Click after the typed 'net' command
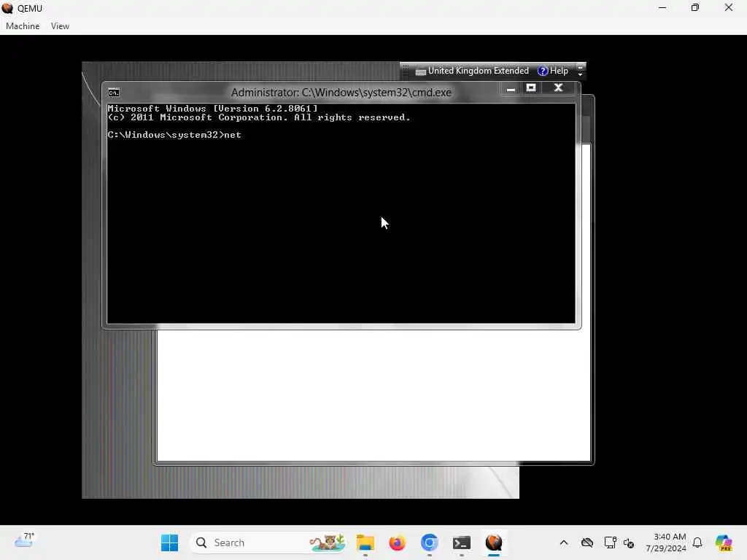The image size is (747, 560). (x=243, y=135)
